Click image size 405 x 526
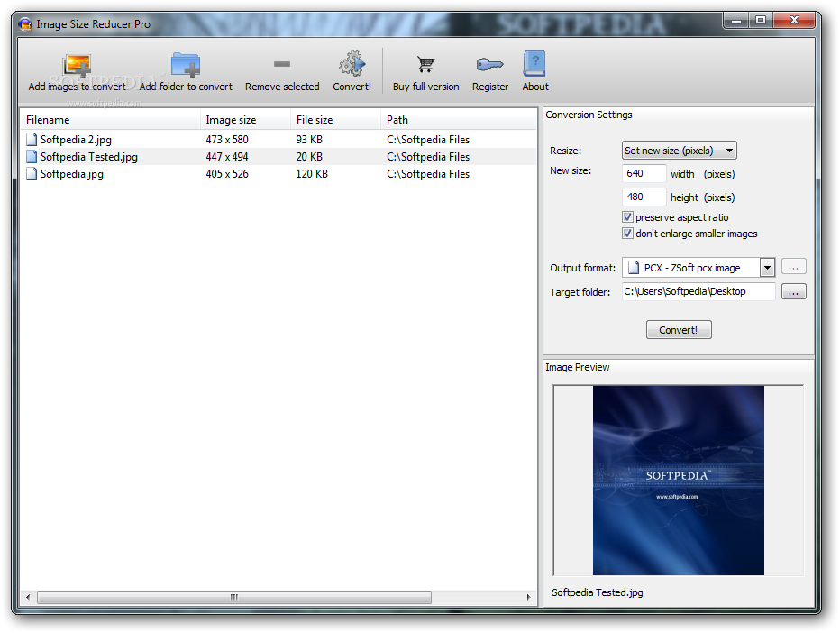The width and height of the screenshot is (840, 633). coord(227,174)
